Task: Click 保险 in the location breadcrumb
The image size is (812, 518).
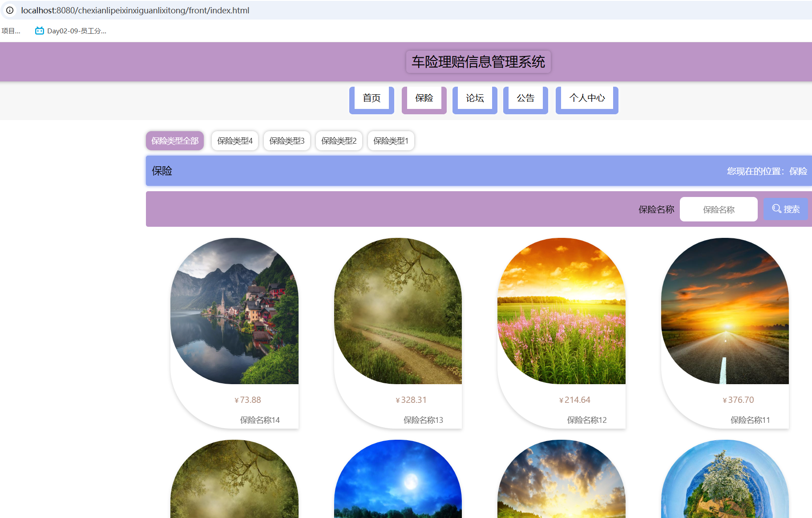Action: point(798,171)
